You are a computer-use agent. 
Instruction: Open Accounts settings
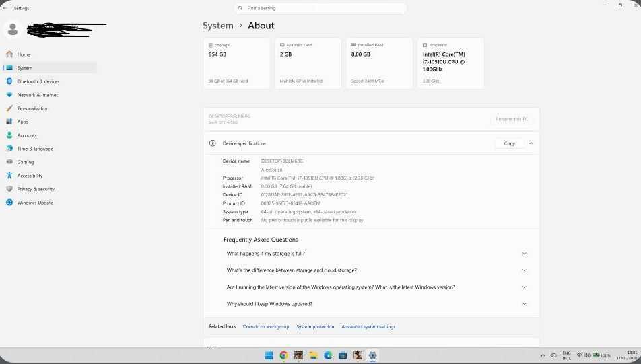click(x=50, y=135)
